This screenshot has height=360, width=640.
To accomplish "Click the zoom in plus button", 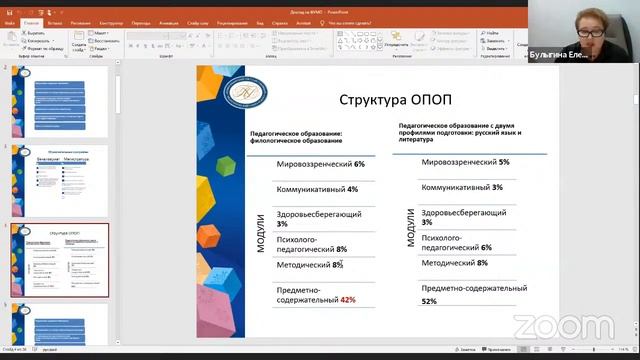I will click(x=612, y=349).
